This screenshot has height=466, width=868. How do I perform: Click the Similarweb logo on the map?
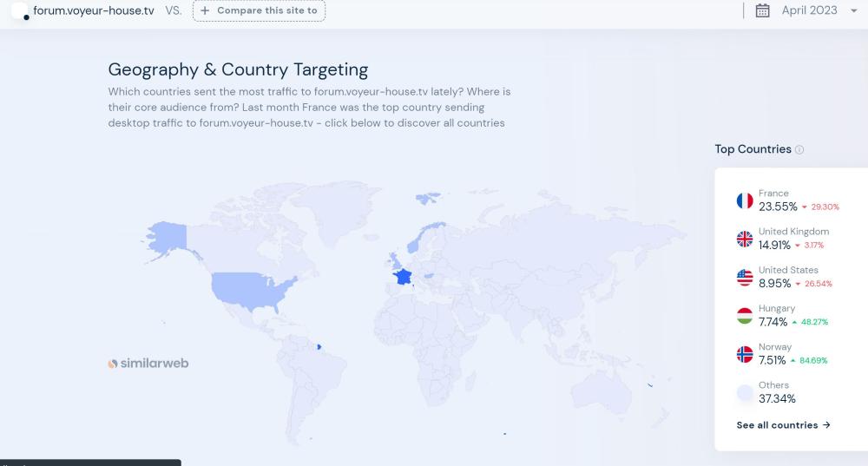click(x=148, y=364)
